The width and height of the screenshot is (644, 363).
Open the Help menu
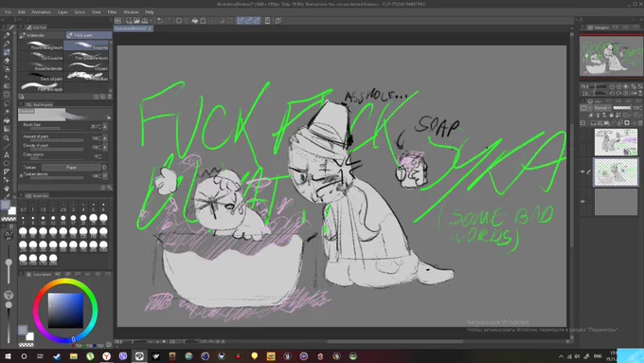coord(150,12)
